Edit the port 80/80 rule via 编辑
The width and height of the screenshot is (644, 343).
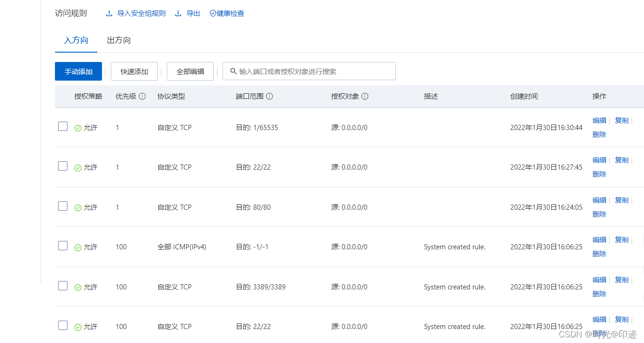tap(599, 200)
